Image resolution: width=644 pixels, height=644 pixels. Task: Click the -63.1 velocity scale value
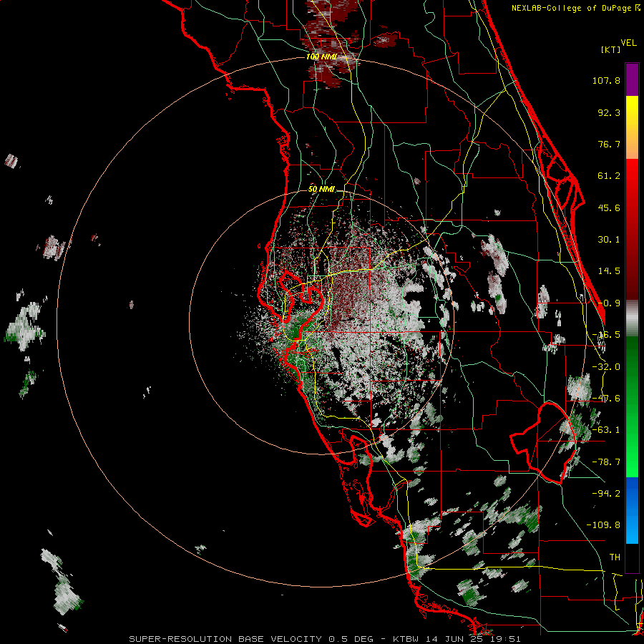click(x=606, y=430)
